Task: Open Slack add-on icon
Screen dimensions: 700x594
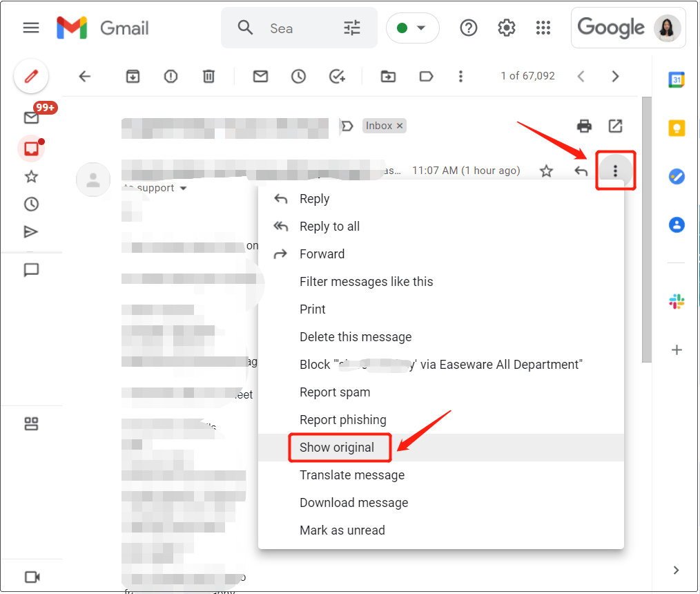Action: [677, 302]
